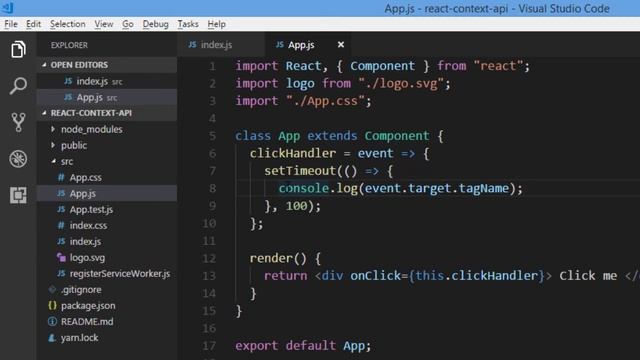
Task: Click the README.md info icon
Action: (x=52, y=321)
